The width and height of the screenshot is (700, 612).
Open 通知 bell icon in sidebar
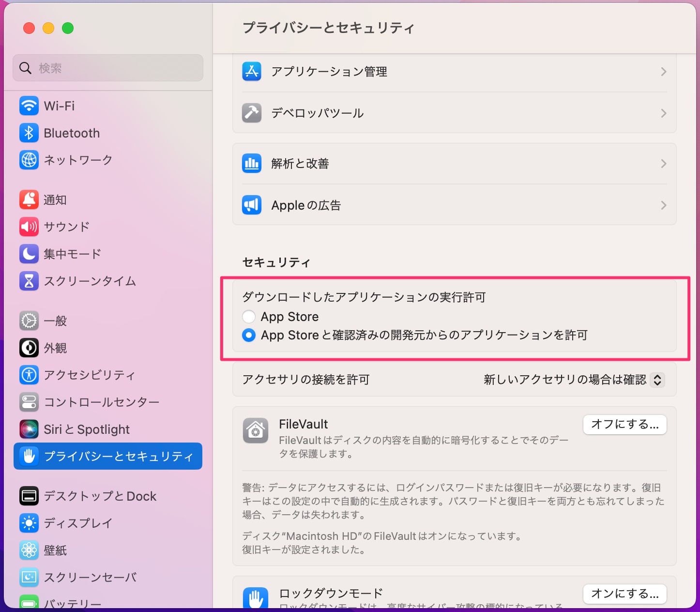[29, 199]
